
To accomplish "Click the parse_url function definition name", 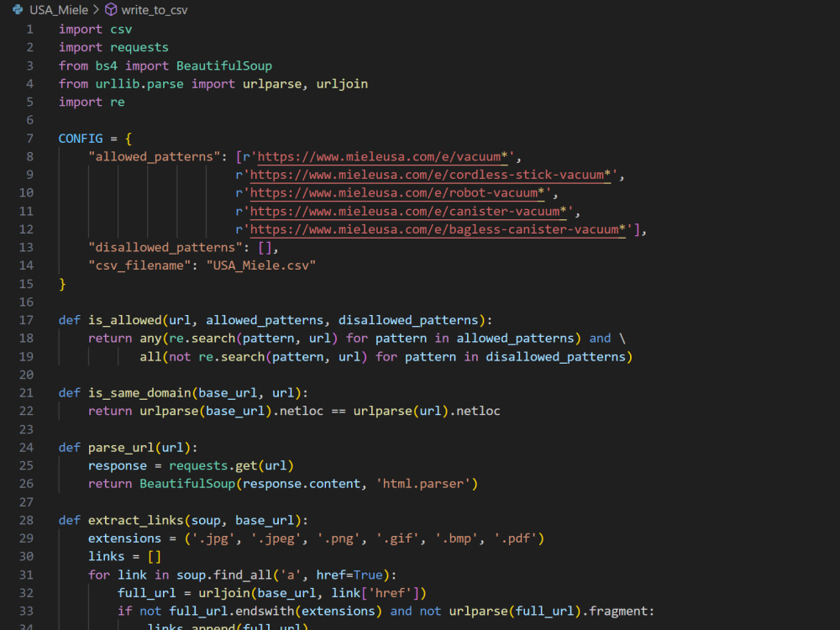I will pos(121,448).
